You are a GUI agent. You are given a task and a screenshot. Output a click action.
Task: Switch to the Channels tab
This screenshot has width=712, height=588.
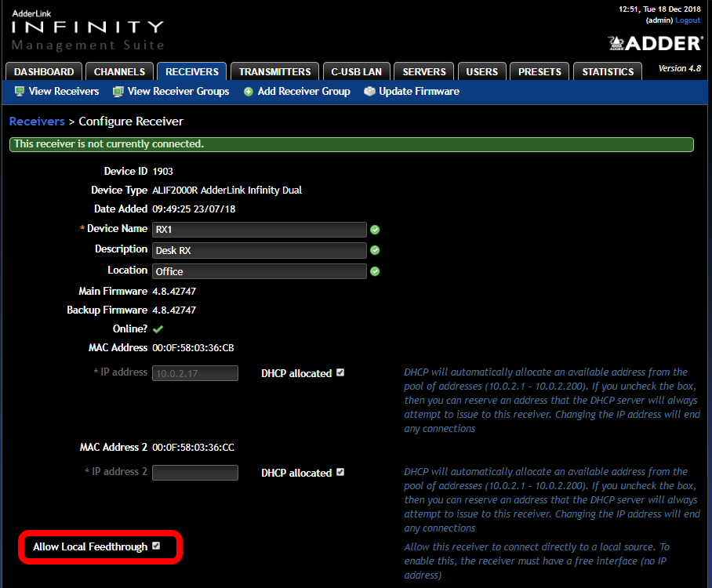coord(119,72)
